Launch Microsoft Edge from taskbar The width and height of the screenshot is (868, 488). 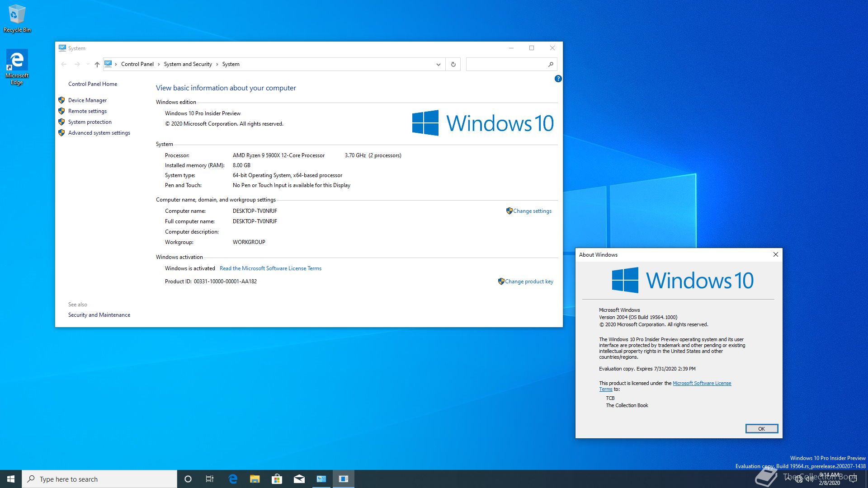click(x=233, y=479)
